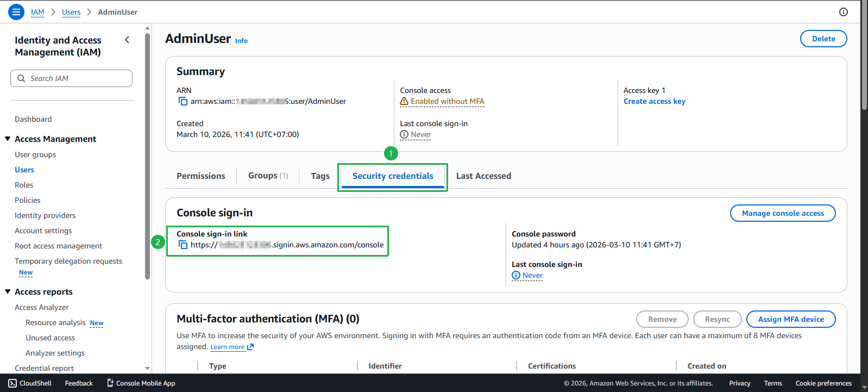Open Policies in the sidebar

[x=28, y=200]
